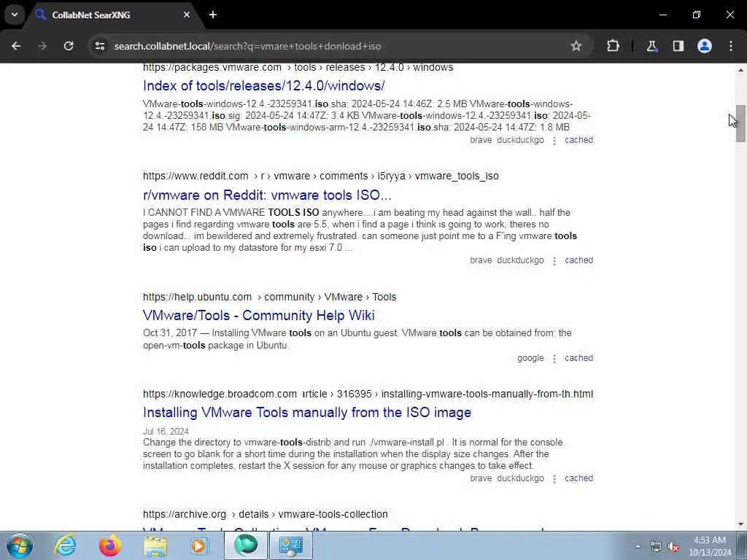Click the scrollbar up arrow
The image size is (747, 560).
tap(740, 70)
